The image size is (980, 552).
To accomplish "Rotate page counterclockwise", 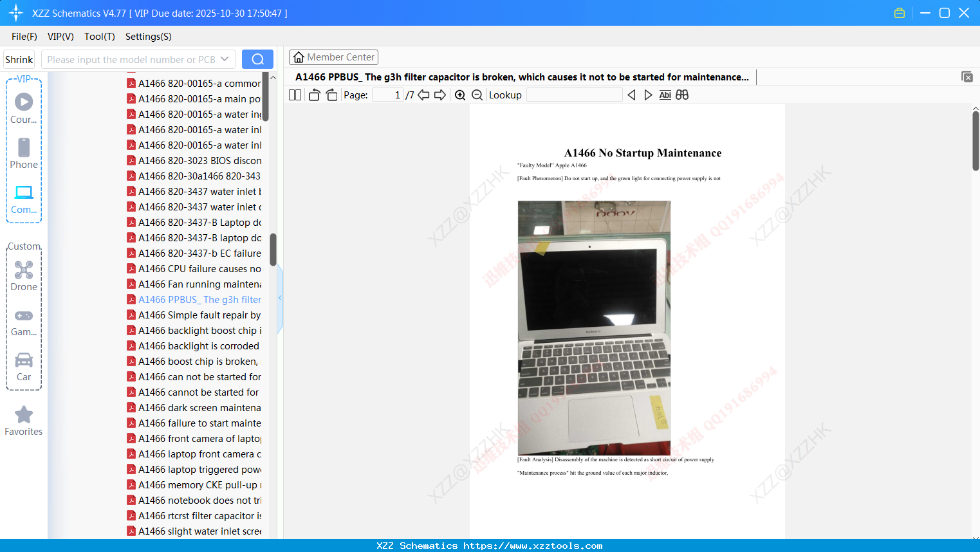I will (315, 95).
